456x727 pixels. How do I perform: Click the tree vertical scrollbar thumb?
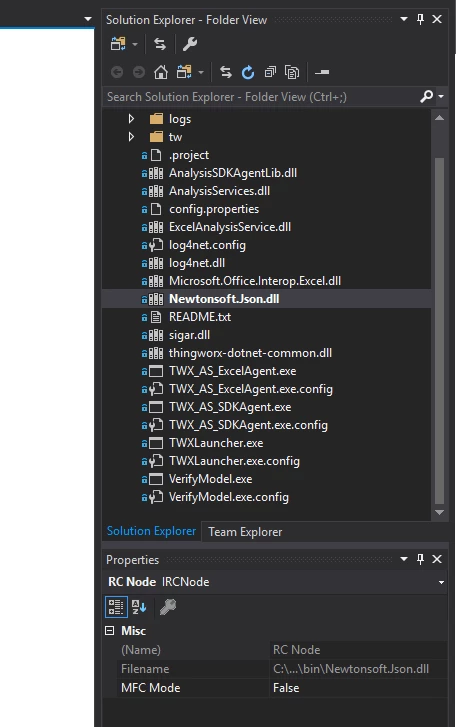(x=439, y=331)
